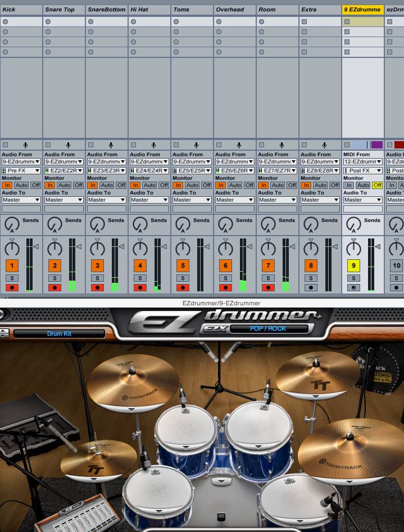Set Extra monitor to Off

tap(334, 185)
